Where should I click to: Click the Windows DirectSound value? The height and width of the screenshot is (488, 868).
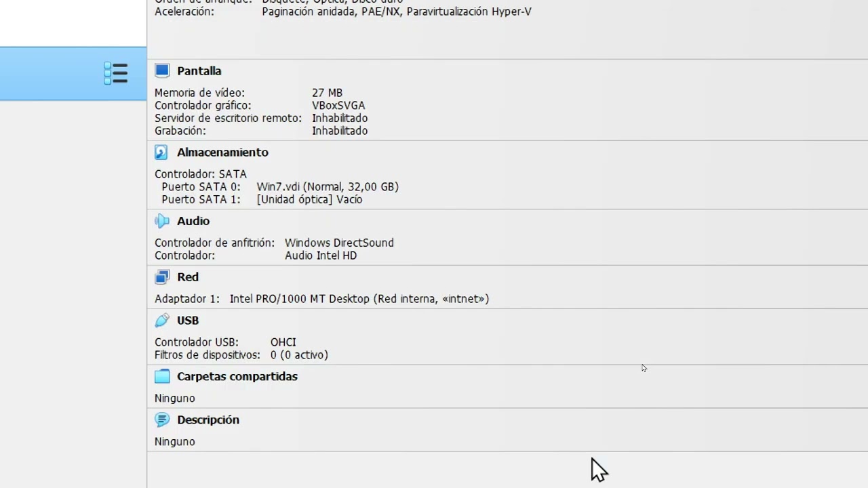click(x=339, y=243)
